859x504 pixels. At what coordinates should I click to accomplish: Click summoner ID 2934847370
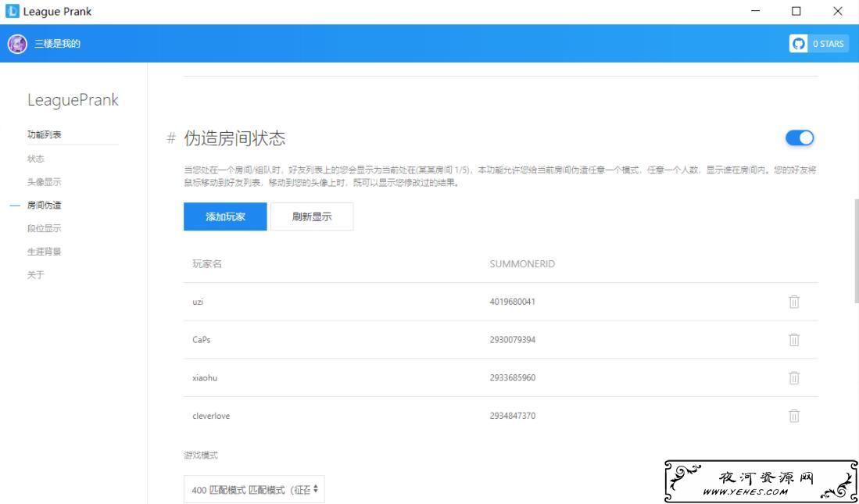(x=512, y=416)
